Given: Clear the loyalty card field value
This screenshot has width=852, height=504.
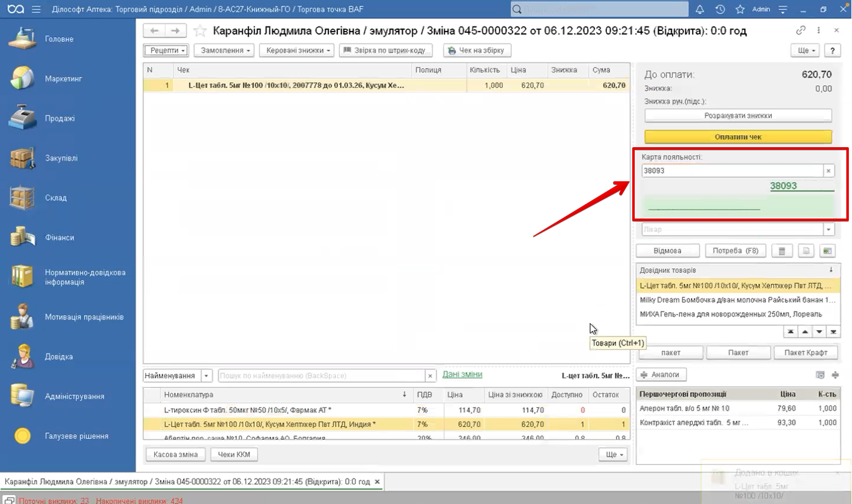Looking at the screenshot, I should [x=829, y=171].
